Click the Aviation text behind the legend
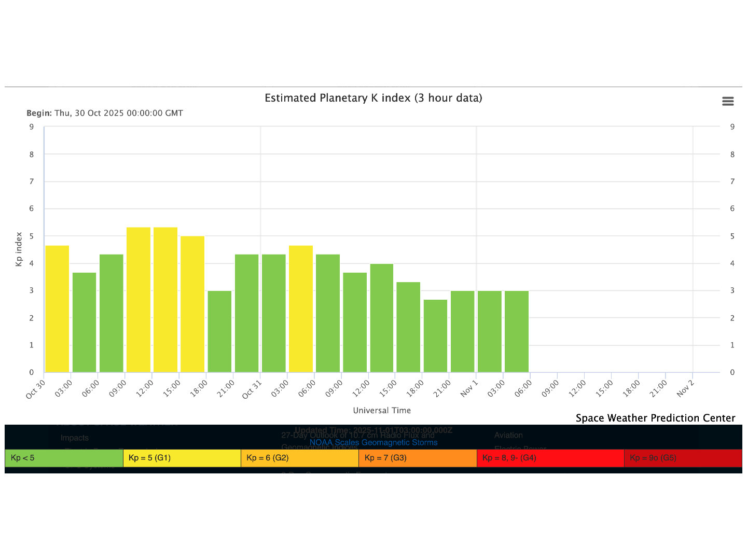This screenshot has width=747, height=560. pyautogui.click(x=508, y=435)
